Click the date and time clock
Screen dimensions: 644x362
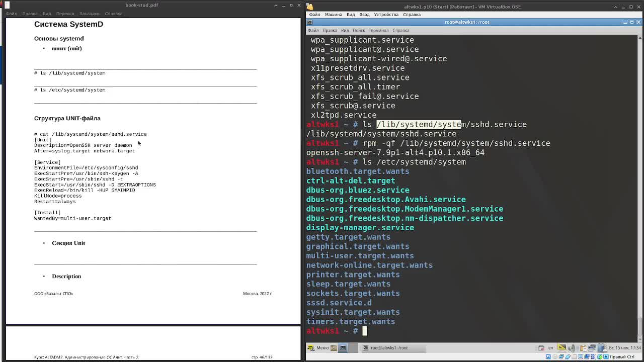pyautogui.click(x=624, y=348)
